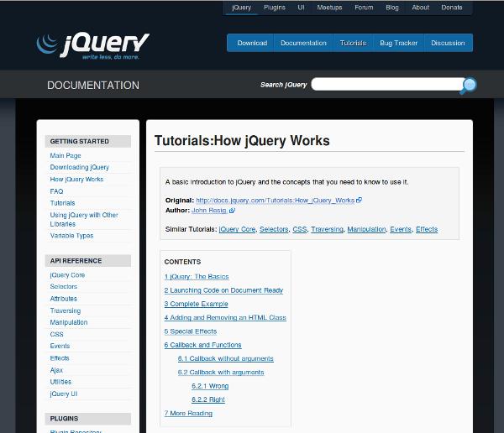Viewport: 504px width, 433px height.
Task: Open the Documentation main menu button
Action: [303, 43]
